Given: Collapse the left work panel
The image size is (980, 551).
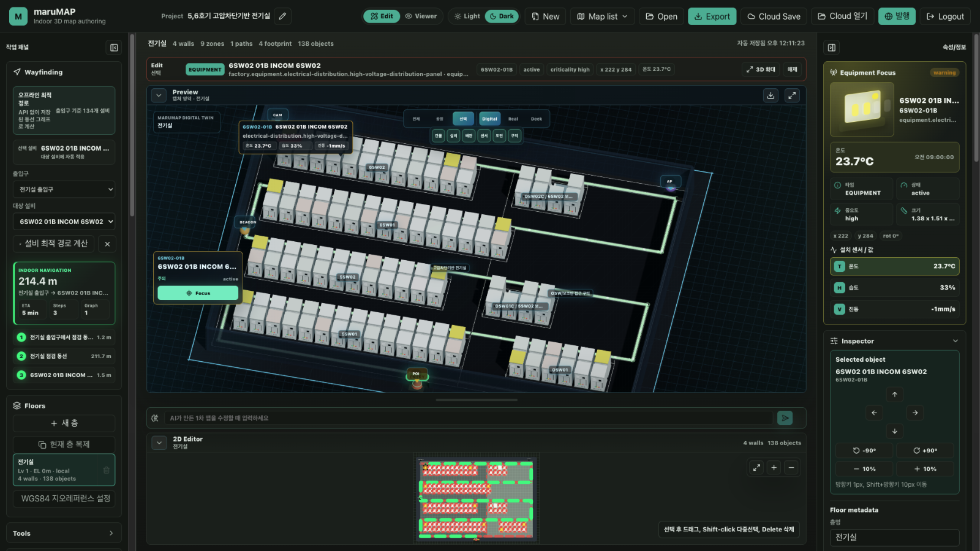Looking at the screenshot, I should coord(114,47).
